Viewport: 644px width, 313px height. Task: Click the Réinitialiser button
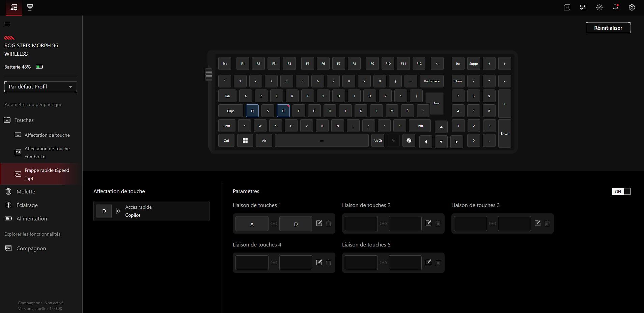pyautogui.click(x=608, y=28)
